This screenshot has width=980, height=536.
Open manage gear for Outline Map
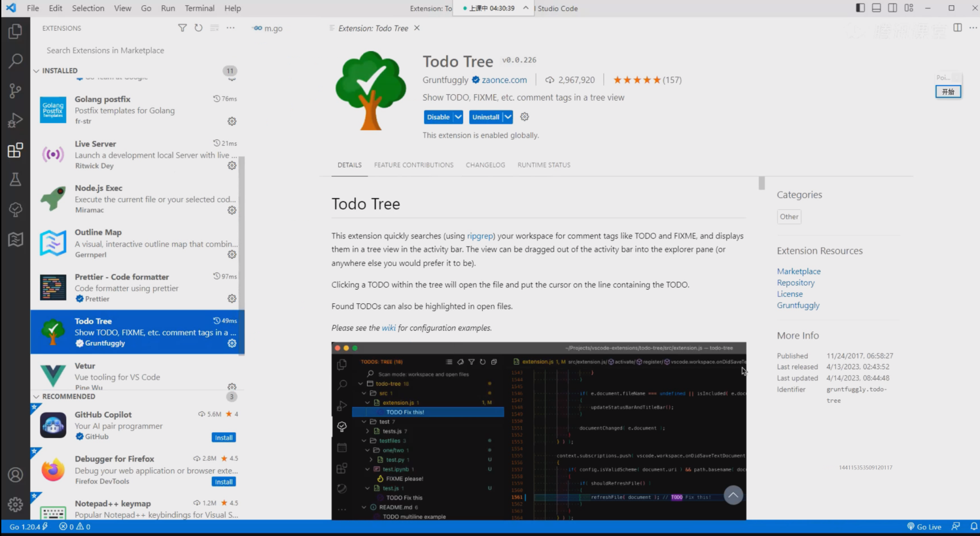[x=232, y=255]
